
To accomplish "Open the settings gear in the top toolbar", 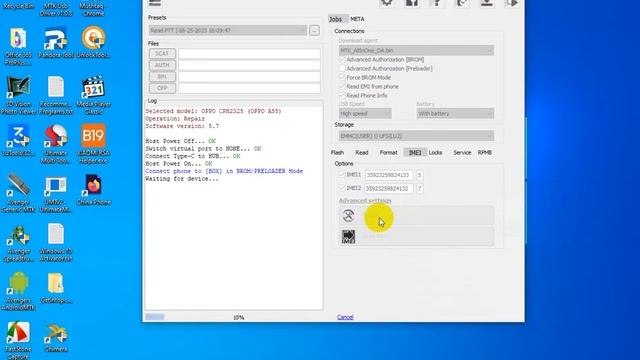I will pos(387,3).
